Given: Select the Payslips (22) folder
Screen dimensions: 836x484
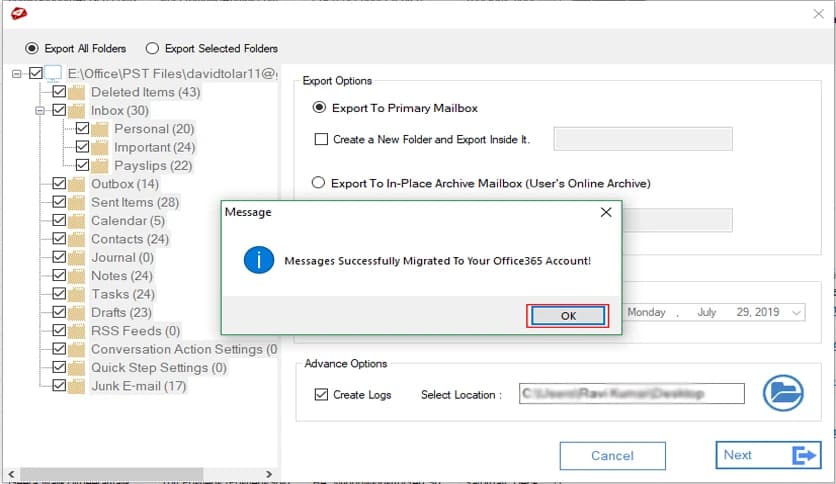Looking at the screenshot, I should pos(153,166).
